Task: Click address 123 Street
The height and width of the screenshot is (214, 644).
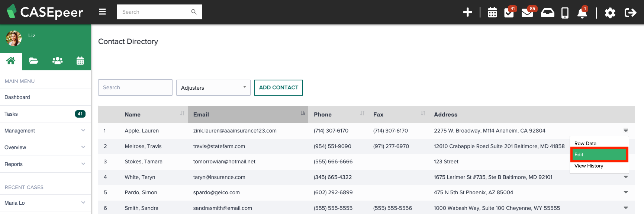Action: pos(446,162)
